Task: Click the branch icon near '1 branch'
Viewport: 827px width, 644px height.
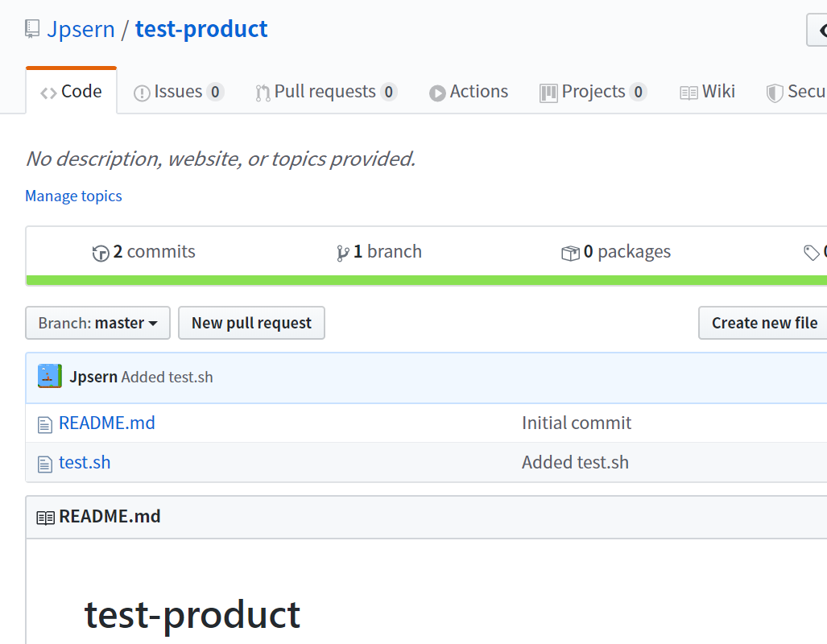Action: (343, 251)
